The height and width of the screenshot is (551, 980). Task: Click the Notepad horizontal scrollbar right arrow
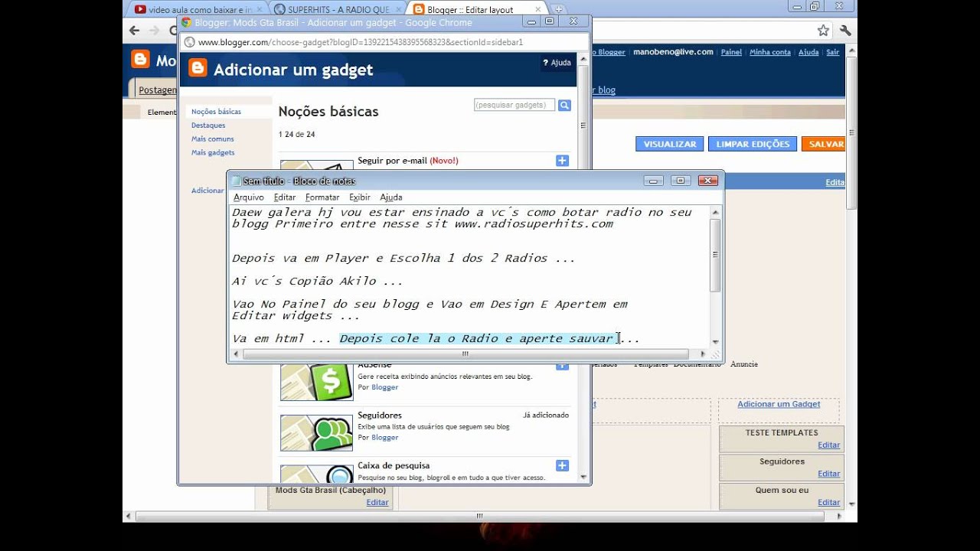(x=703, y=354)
